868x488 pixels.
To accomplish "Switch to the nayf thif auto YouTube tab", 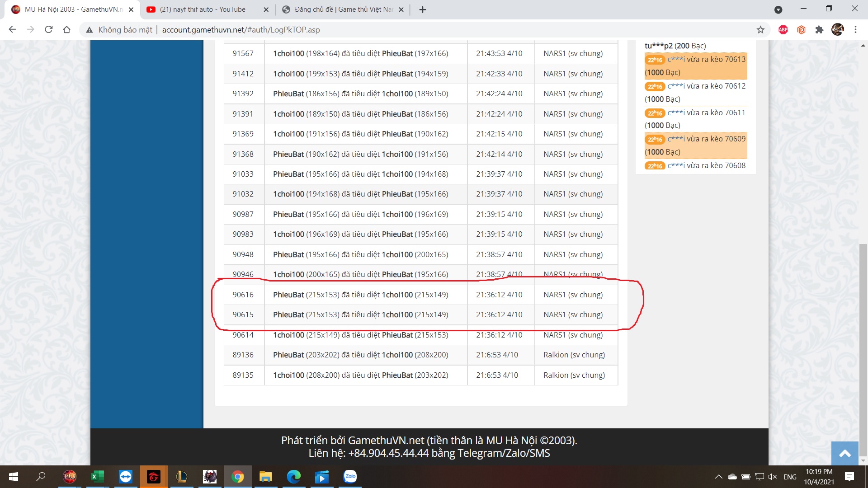I will point(203,9).
